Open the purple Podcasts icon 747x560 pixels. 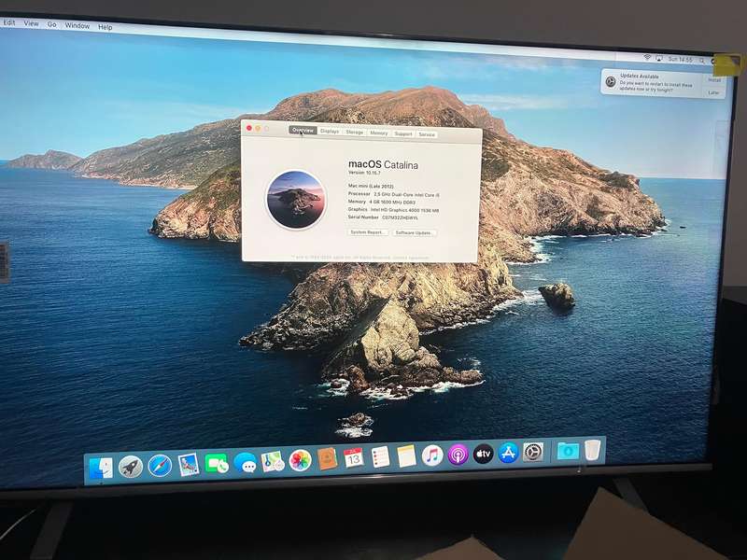click(458, 455)
